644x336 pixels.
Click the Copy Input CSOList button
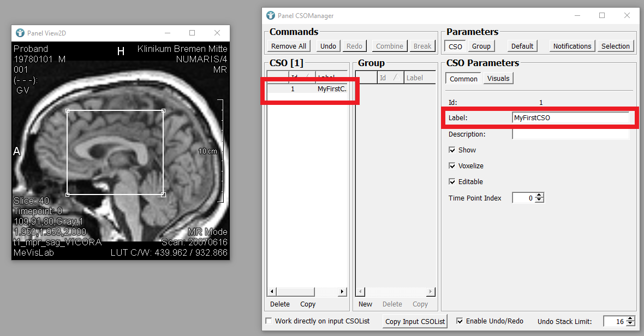click(x=415, y=321)
